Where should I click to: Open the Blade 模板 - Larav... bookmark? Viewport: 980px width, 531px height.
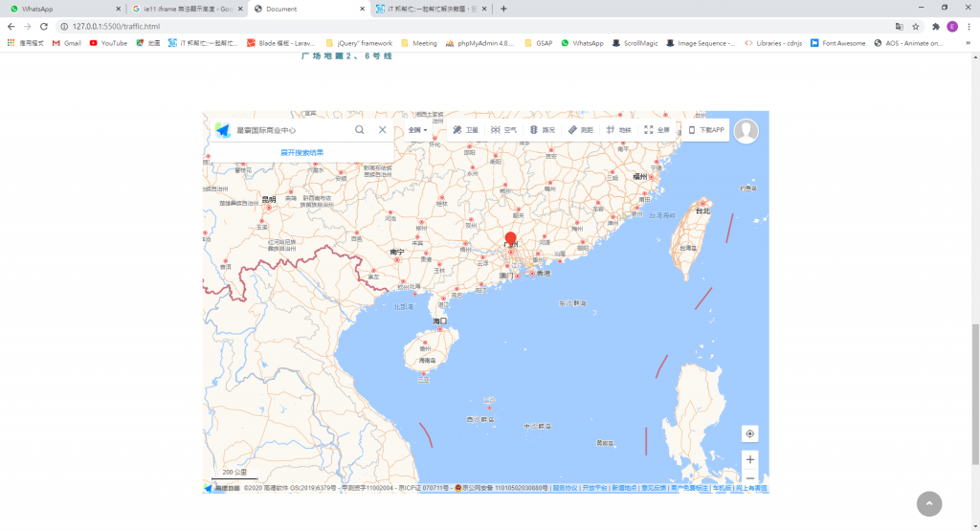pos(280,43)
